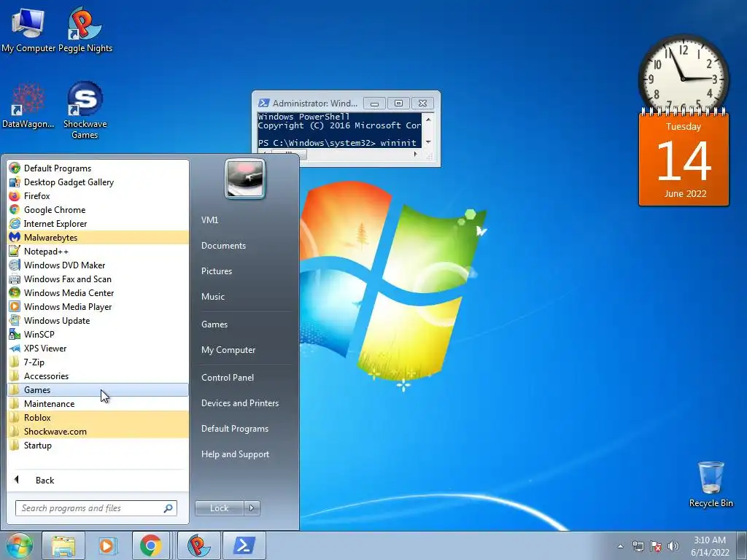Open Notepad++

[x=98, y=251]
